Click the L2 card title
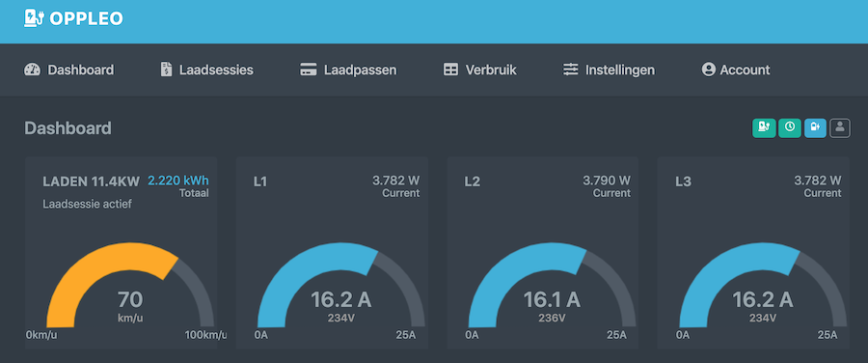Image resolution: width=868 pixels, height=363 pixels. point(473,181)
